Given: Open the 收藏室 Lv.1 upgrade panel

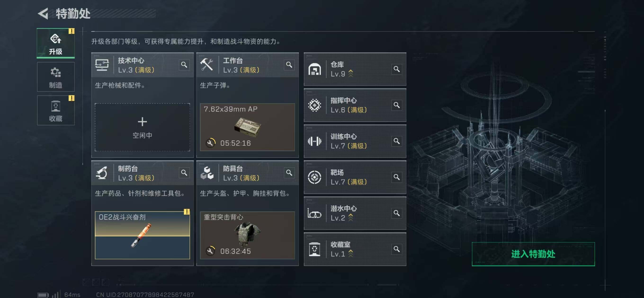Looking at the screenshot, I should [355, 249].
